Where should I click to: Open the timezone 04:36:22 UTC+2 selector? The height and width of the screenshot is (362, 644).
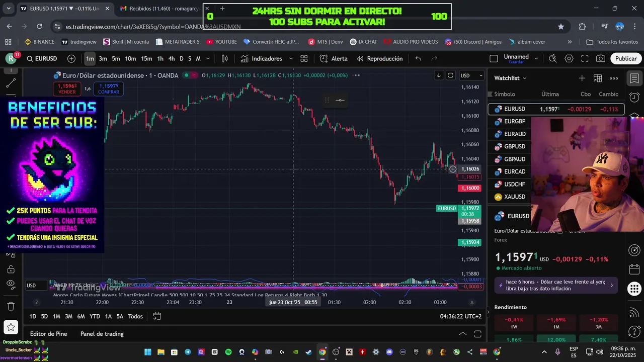pyautogui.click(x=461, y=316)
